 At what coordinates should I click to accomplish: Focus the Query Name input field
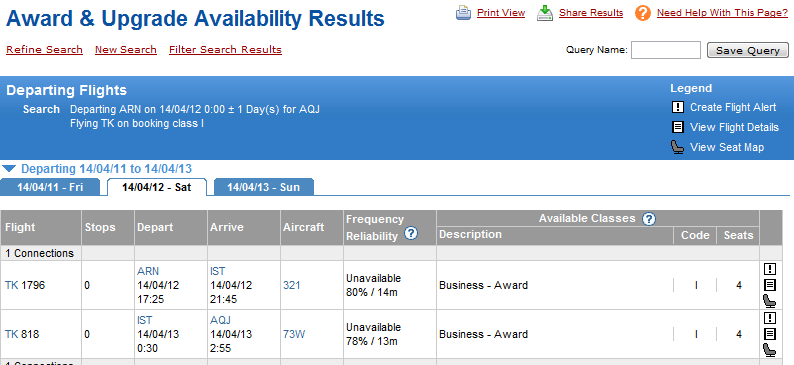point(665,50)
